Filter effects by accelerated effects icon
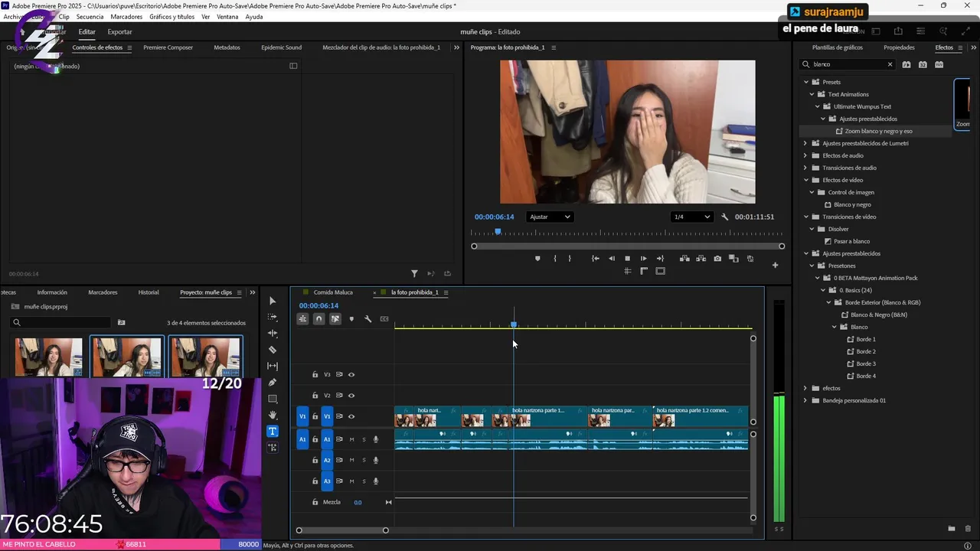The image size is (980, 551). 906,64
